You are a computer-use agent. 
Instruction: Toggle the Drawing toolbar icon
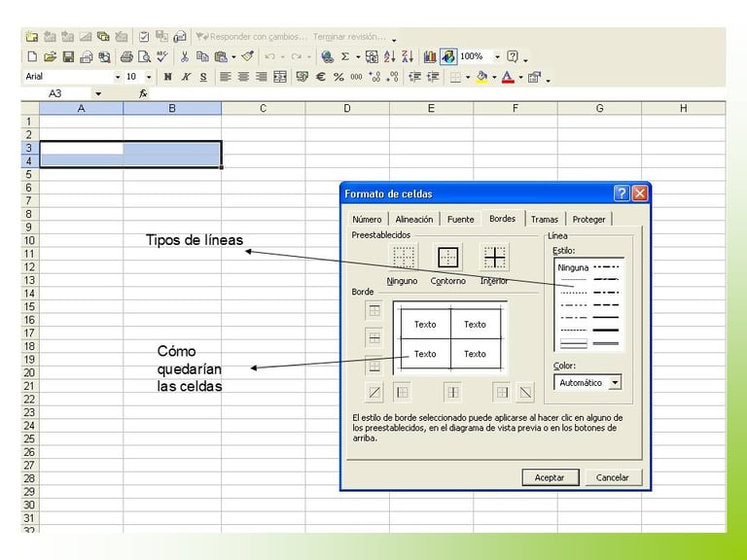pos(447,56)
